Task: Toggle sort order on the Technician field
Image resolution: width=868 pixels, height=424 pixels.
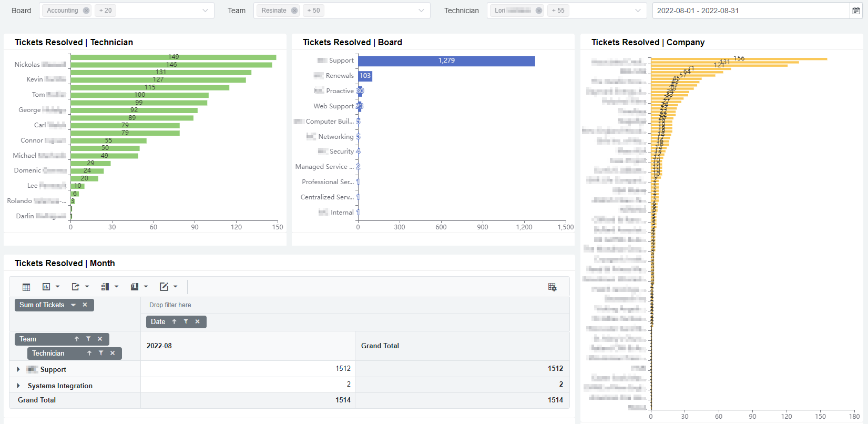Action: pyautogui.click(x=89, y=354)
